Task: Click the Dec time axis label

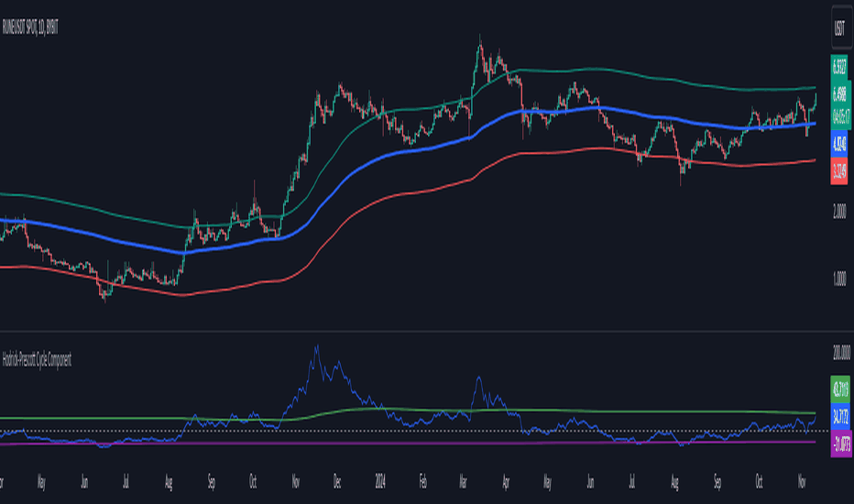Action: pyautogui.click(x=337, y=482)
